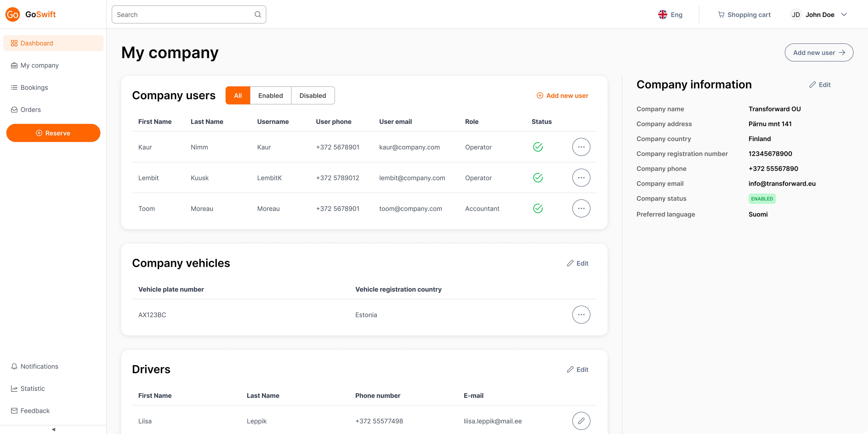Toggle status checkmark for Toom Moreau

[538, 209]
